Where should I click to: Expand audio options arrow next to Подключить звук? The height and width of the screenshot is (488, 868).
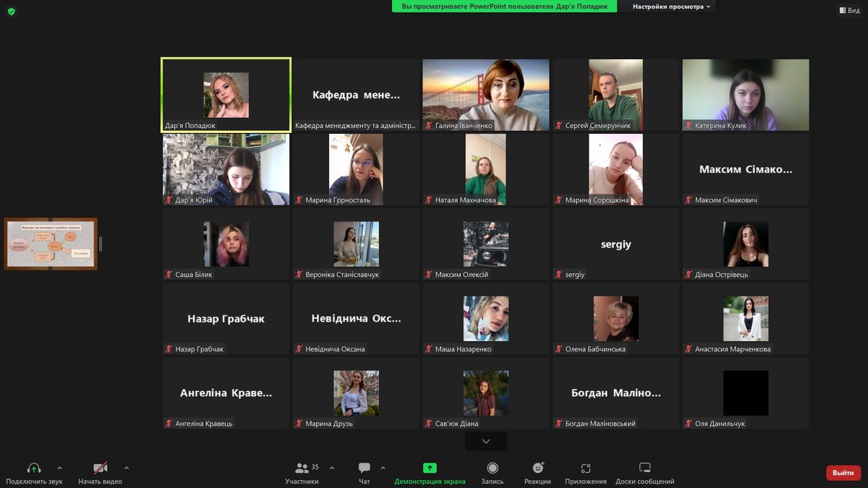59,468
